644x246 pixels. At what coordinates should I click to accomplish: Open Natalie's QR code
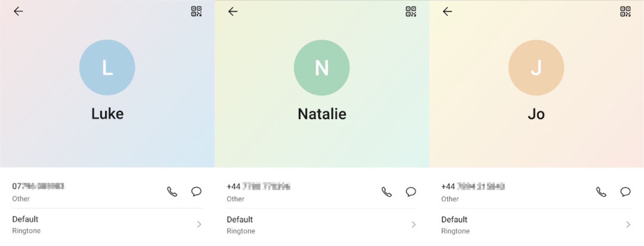pos(411,11)
